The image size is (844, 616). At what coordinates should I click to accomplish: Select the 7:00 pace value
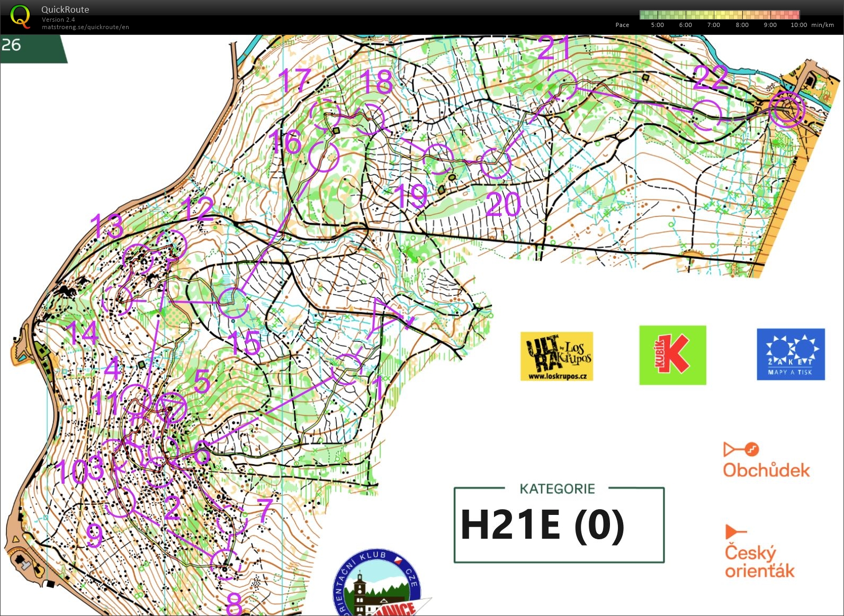[x=713, y=25]
